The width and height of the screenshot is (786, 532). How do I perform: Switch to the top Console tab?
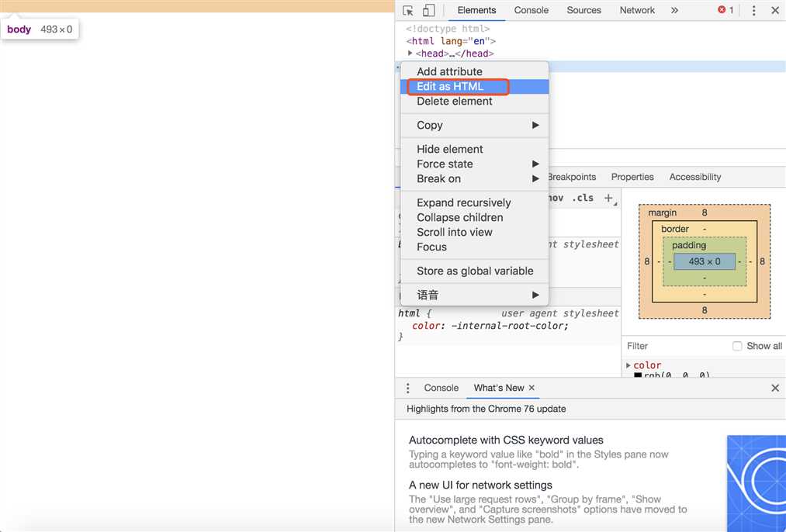tap(531, 10)
